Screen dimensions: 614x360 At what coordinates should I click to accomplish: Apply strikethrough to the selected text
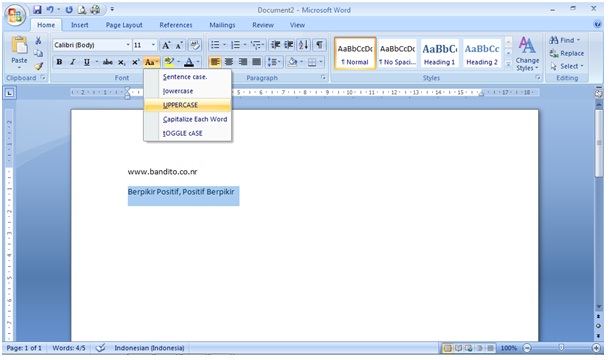[107, 62]
